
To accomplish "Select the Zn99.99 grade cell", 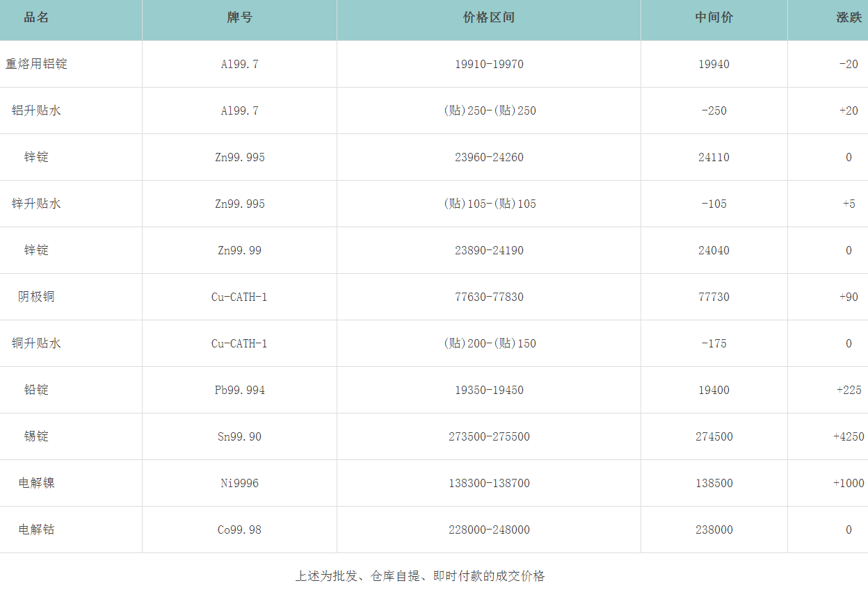I will [x=239, y=250].
